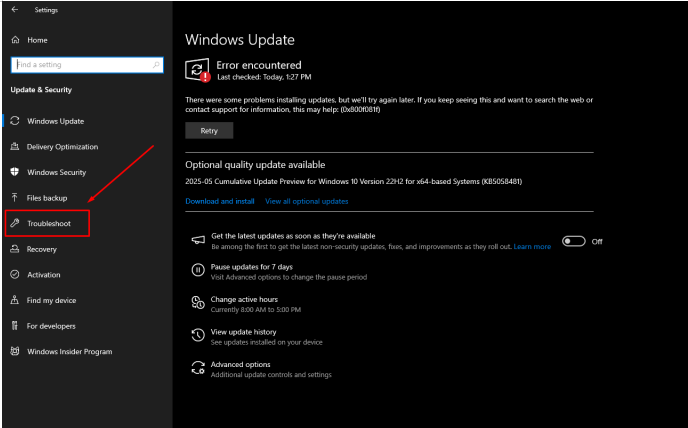Open the Files backup page
This screenshot has width=688, height=428.
pos(47,198)
